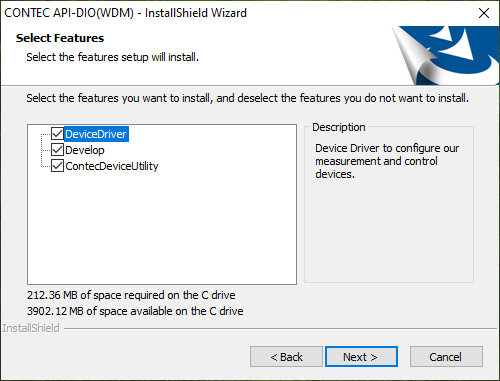This screenshot has width=500, height=381.
Task: Go to the previous step with Back
Action: click(286, 357)
